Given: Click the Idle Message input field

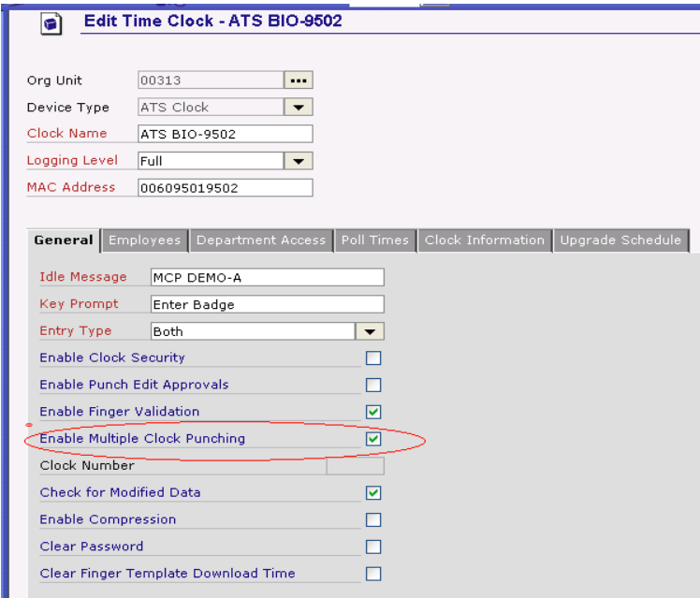Looking at the screenshot, I should (x=268, y=277).
